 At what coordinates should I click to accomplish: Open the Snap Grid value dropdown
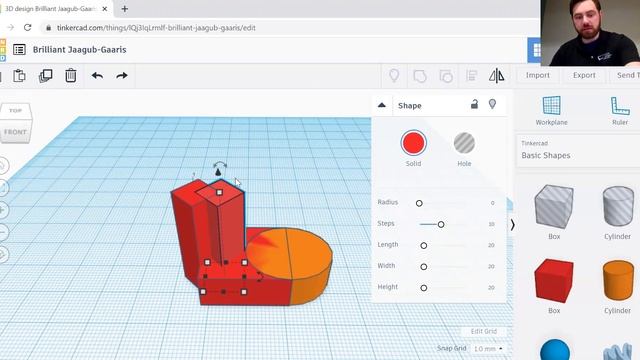pyautogui.click(x=488, y=349)
